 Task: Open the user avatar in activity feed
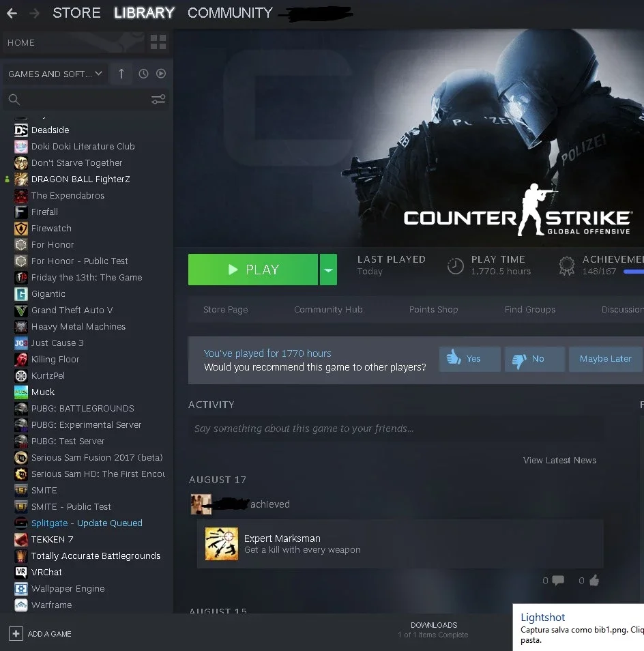pos(201,504)
